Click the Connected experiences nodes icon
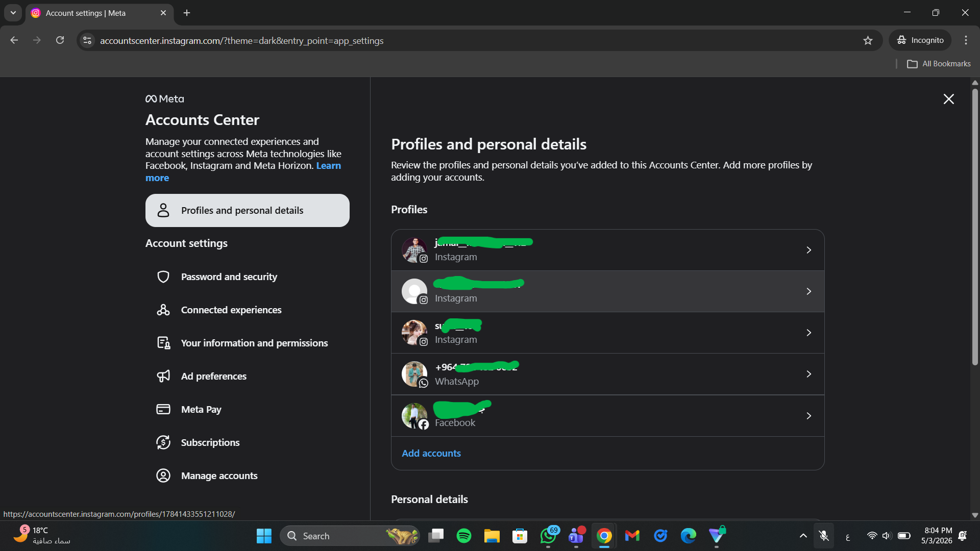The width and height of the screenshot is (980, 551). pyautogui.click(x=163, y=310)
